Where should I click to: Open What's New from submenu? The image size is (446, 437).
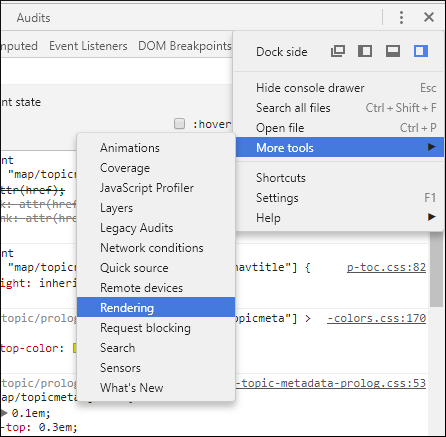pyautogui.click(x=156, y=388)
